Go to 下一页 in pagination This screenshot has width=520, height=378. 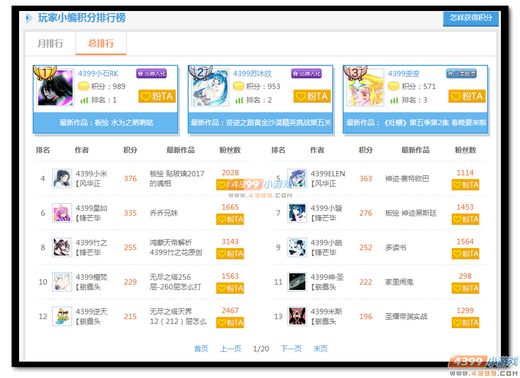pos(291,349)
